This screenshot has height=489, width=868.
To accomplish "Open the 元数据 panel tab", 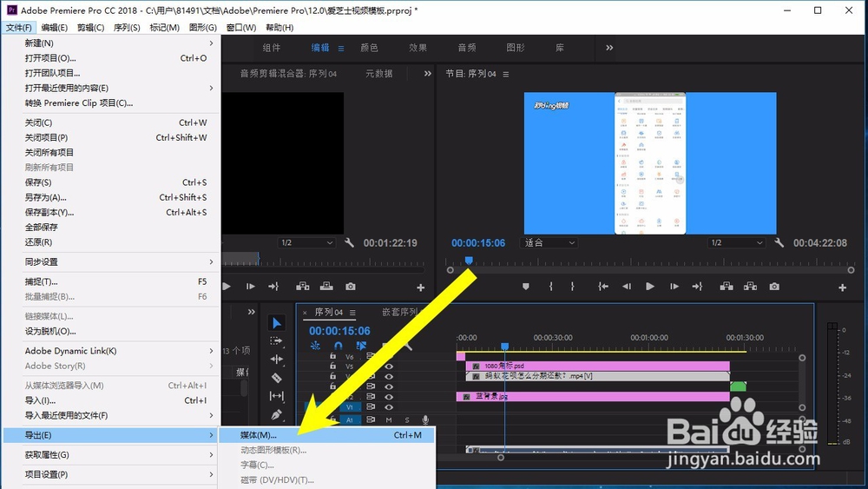I will 379,73.
